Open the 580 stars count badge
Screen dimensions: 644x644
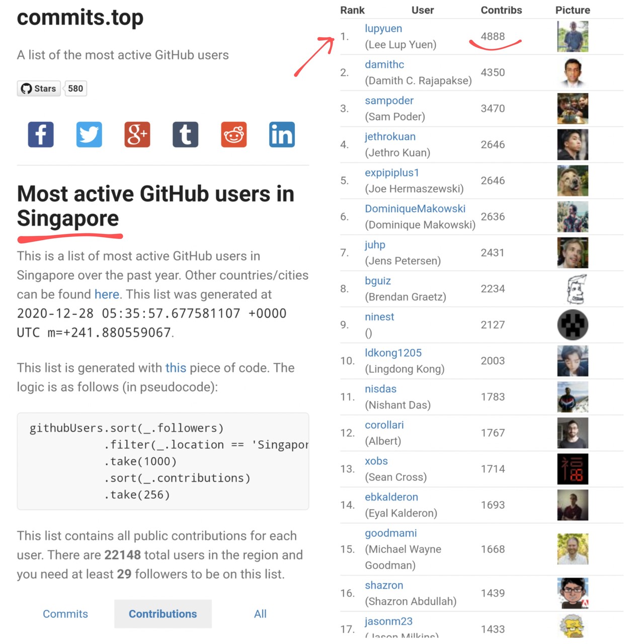tap(75, 89)
